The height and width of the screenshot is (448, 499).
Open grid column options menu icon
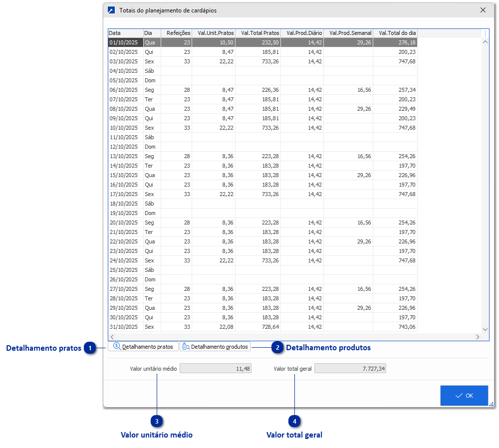(485, 33)
